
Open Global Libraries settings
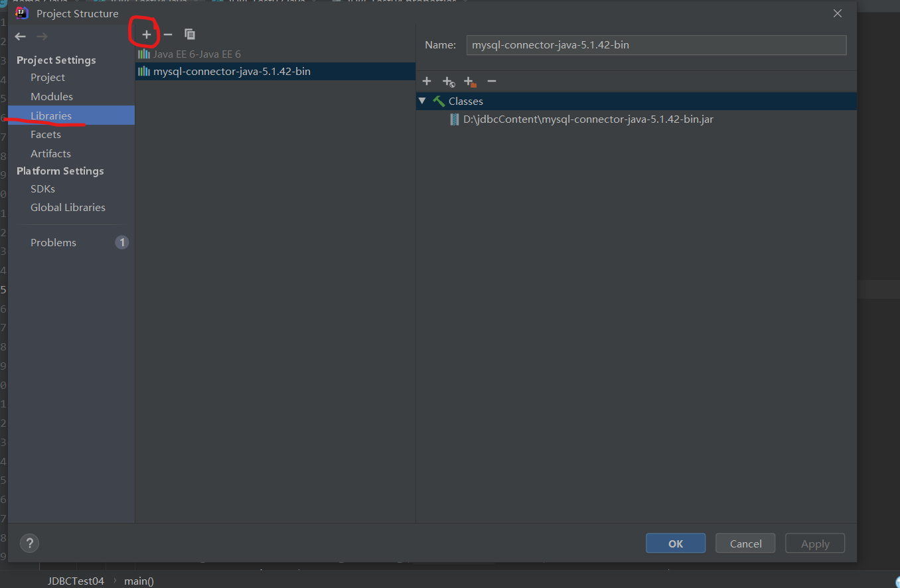pyautogui.click(x=68, y=208)
